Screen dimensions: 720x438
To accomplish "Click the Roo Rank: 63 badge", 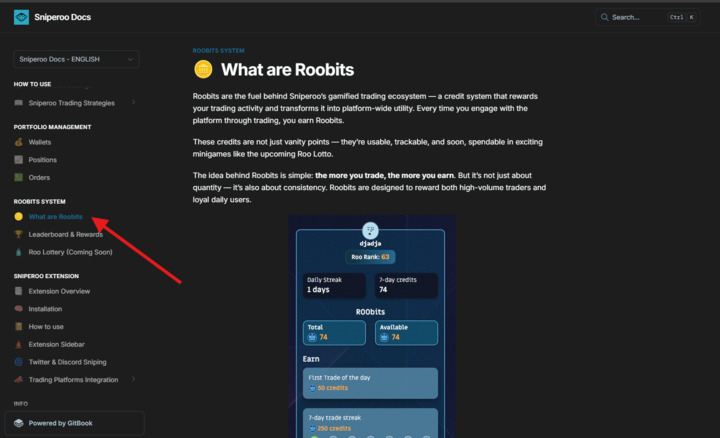I will pyautogui.click(x=370, y=257).
